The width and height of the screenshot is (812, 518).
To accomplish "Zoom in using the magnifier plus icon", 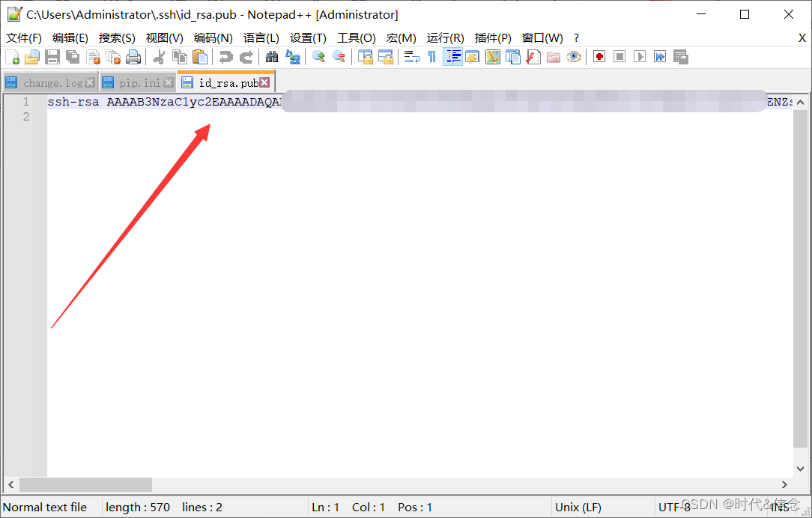I will [x=318, y=57].
